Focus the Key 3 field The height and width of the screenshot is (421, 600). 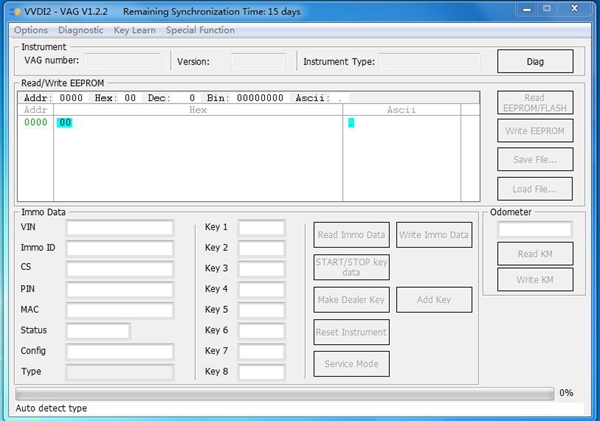point(261,269)
